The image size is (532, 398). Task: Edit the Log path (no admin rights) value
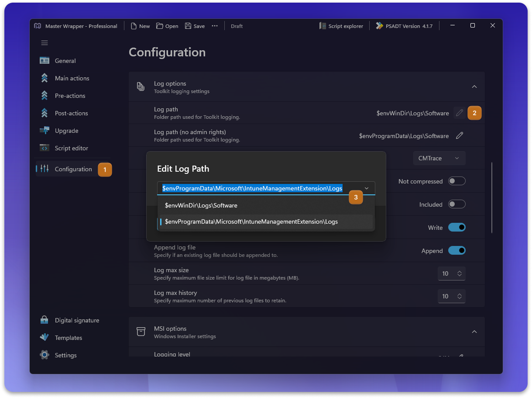pyautogui.click(x=459, y=136)
